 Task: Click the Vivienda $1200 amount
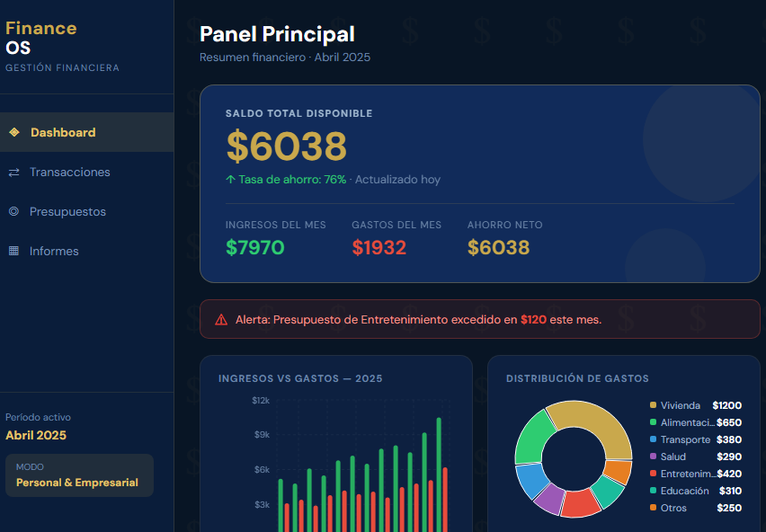(x=727, y=405)
